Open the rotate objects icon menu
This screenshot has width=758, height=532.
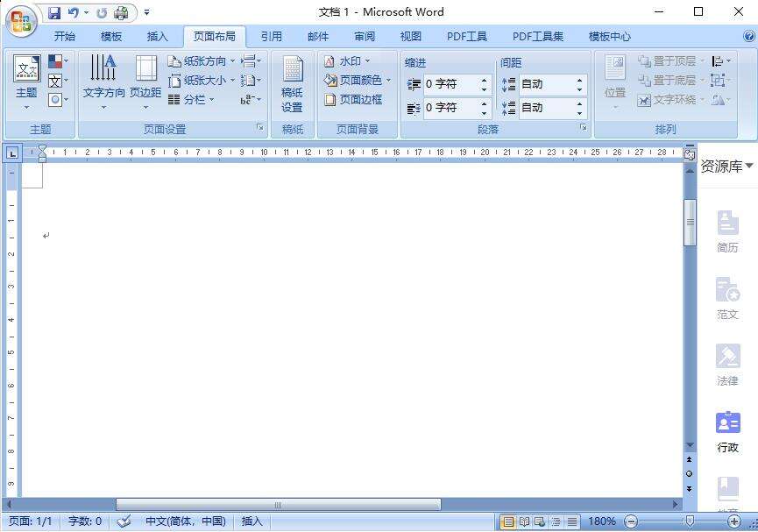tap(721, 100)
